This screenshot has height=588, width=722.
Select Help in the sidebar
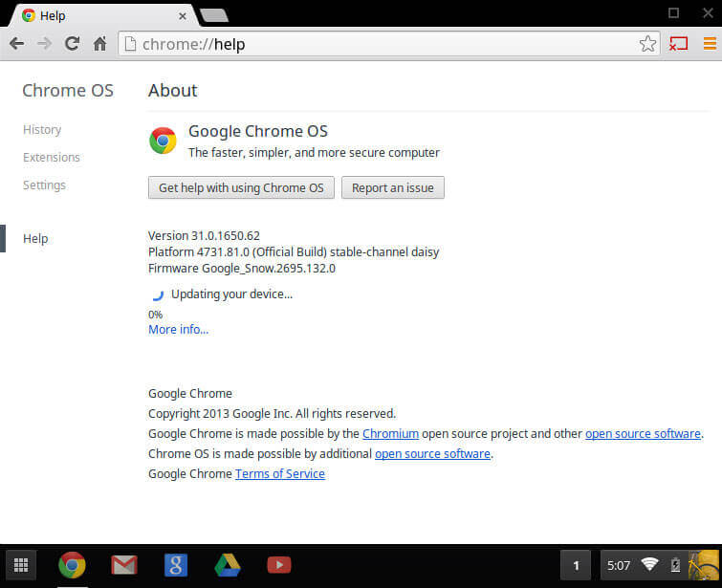point(35,238)
